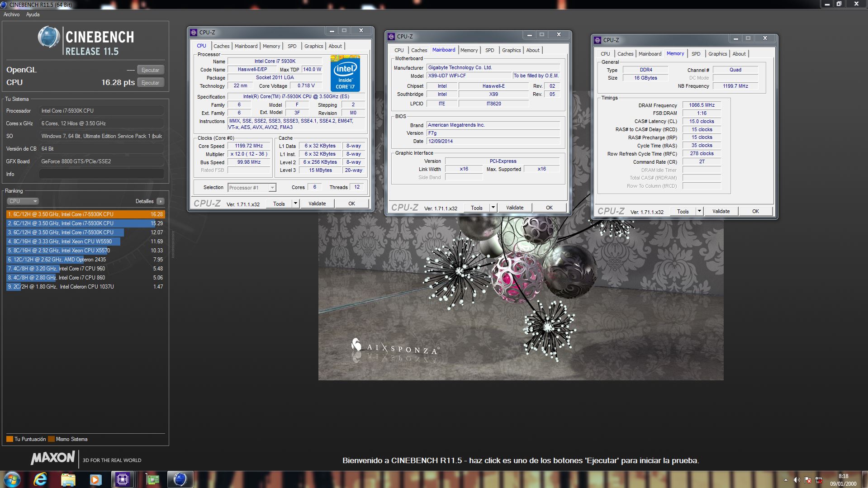Open Tools dropdown arrow in the Mainboard tab window
Viewport: 868px width, 488px height.
[493, 208]
